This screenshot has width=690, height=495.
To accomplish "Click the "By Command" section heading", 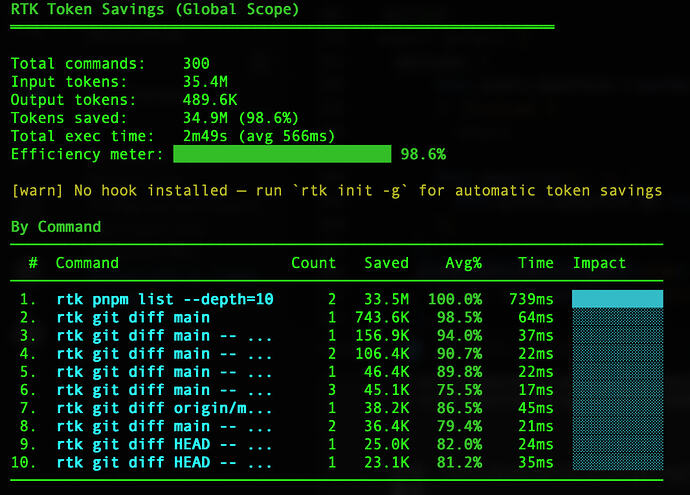I will click(56, 227).
